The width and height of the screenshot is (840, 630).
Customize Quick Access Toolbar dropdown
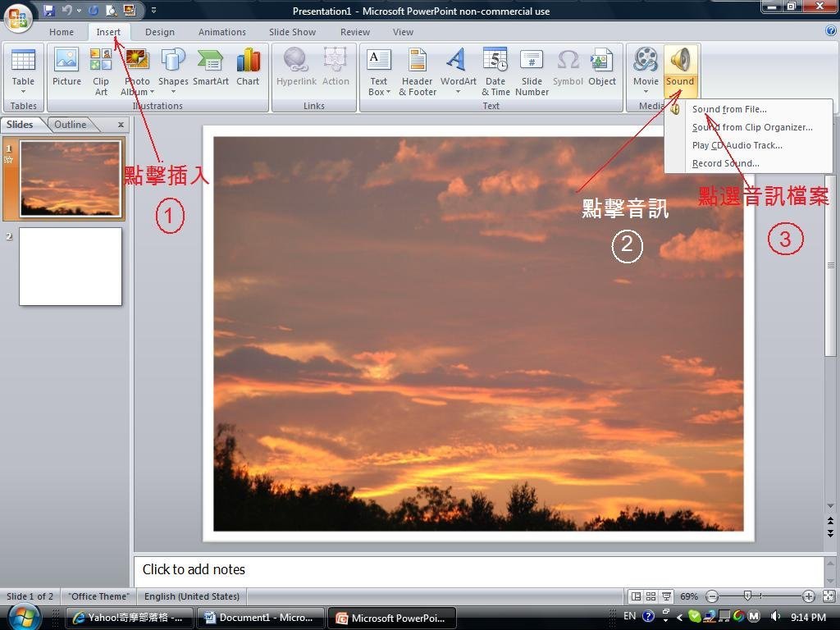[x=153, y=10]
